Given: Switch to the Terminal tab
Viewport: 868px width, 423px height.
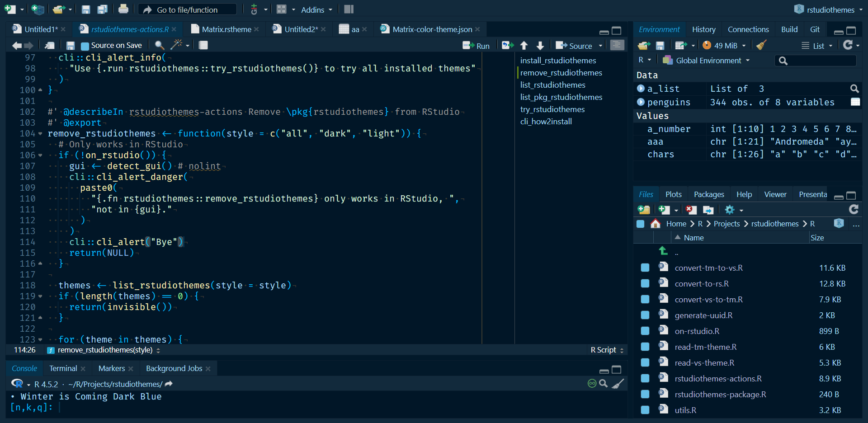Looking at the screenshot, I should click(x=63, y=368).
